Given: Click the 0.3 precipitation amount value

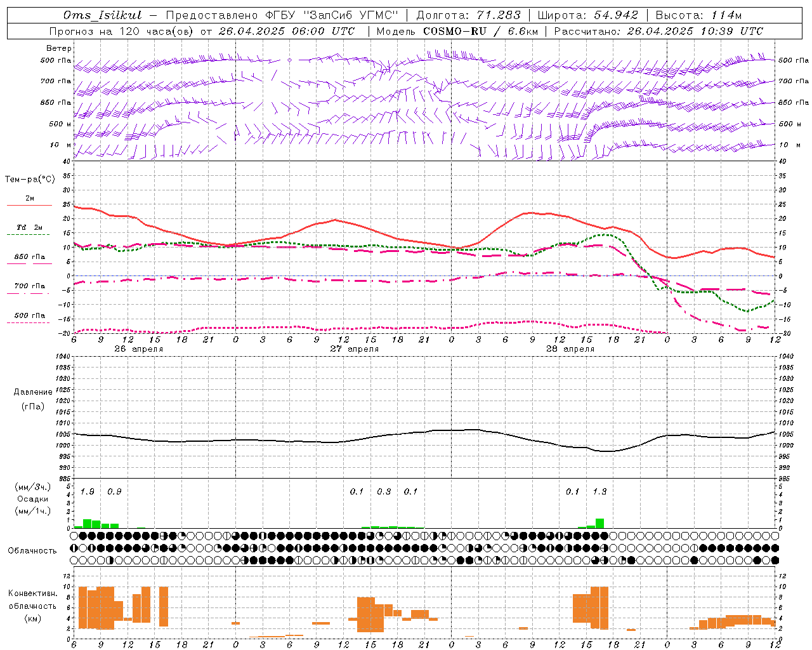Looking at the screenshot, I should point(384,492).
